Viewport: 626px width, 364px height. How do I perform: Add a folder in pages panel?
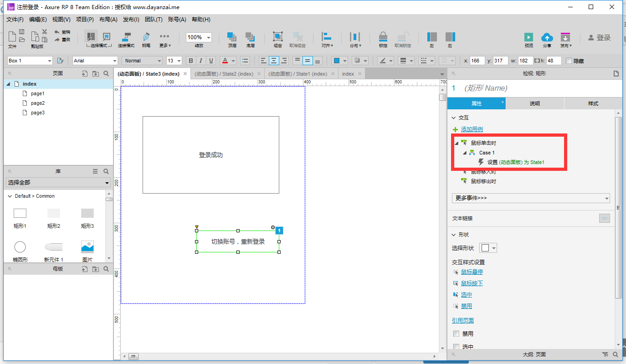[96, 73]
